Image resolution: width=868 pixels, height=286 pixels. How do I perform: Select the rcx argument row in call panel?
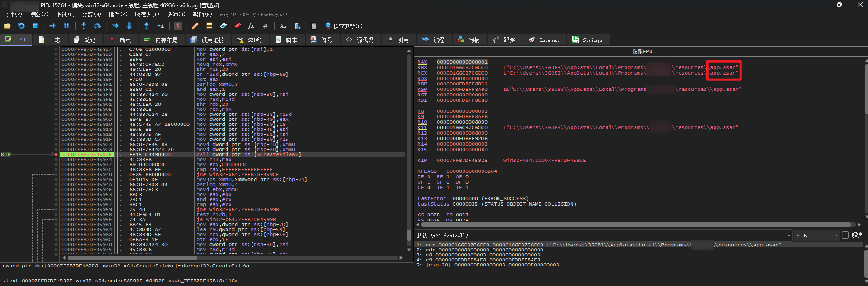590,245
